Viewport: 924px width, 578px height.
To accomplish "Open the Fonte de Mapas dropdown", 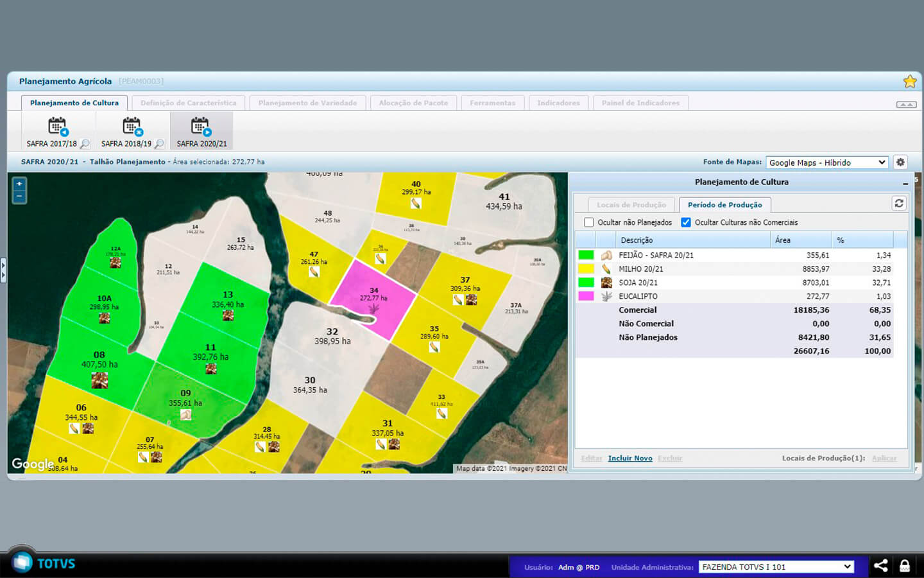I will tap(827, 162).
